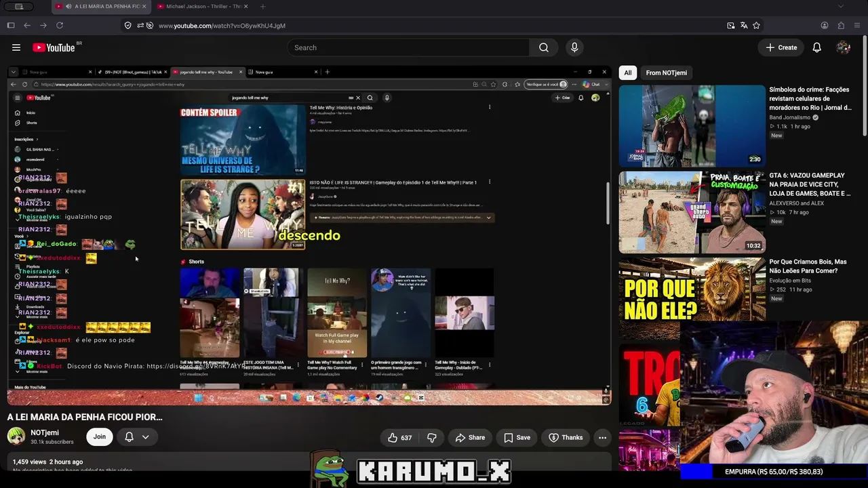Click the main video player

(x=309, y=235)
